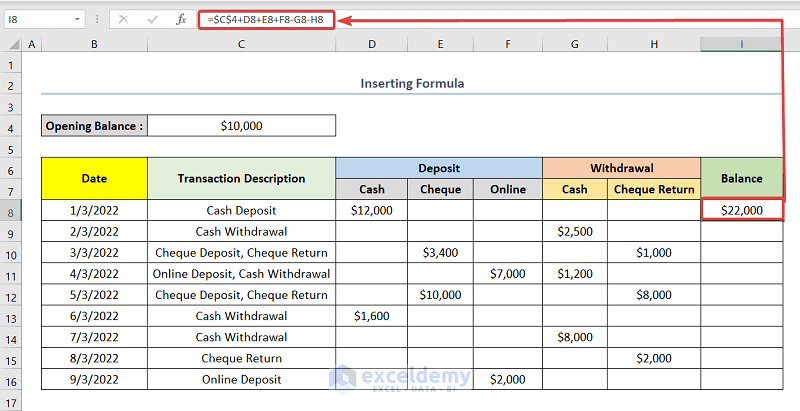Image resolution: width=800 pixels, height=411 pixels.
Task: Click the date 5/3/2022 cell
Action: [94, 295]
